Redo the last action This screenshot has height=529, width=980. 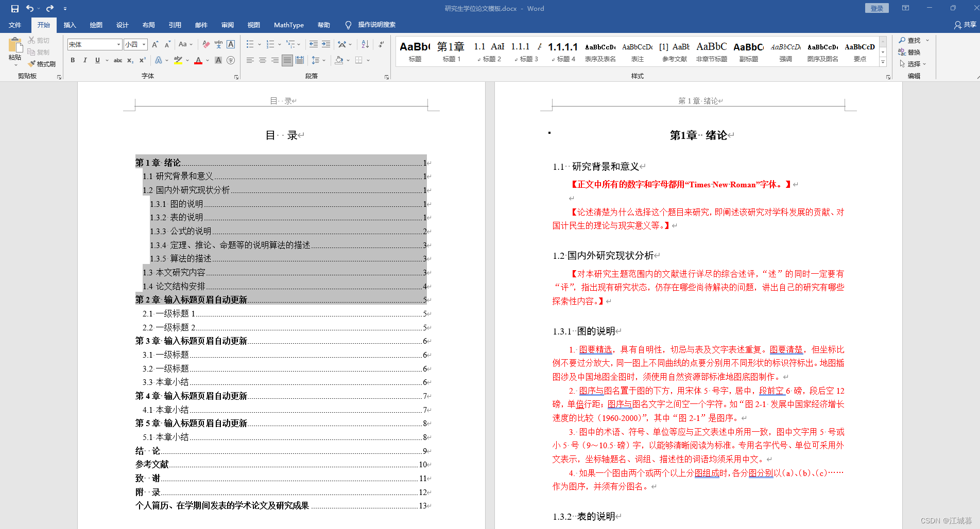click(x=50, y=8)
